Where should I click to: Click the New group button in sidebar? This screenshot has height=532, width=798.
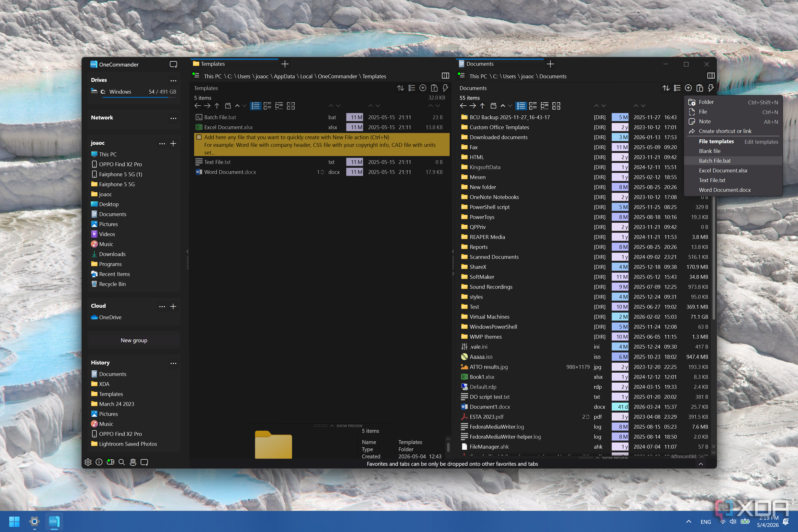[x=134, y=340]
